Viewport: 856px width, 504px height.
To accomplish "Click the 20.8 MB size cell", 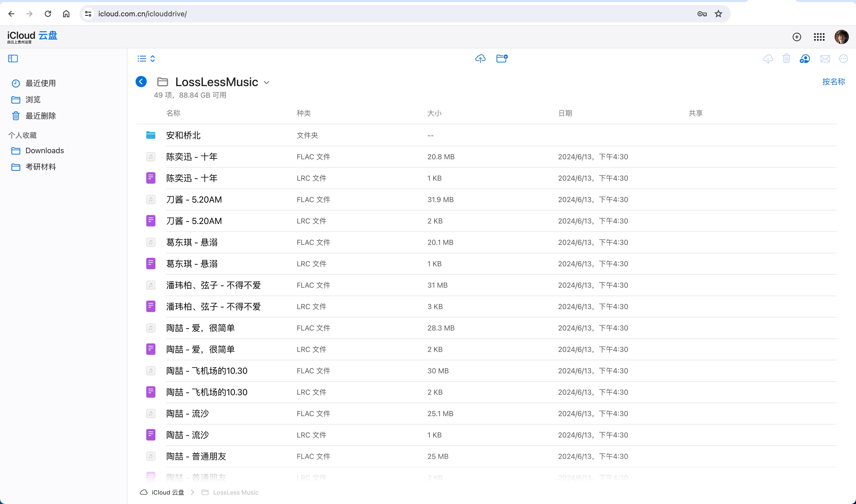I will pyautogui.click(x=441, y=156).
